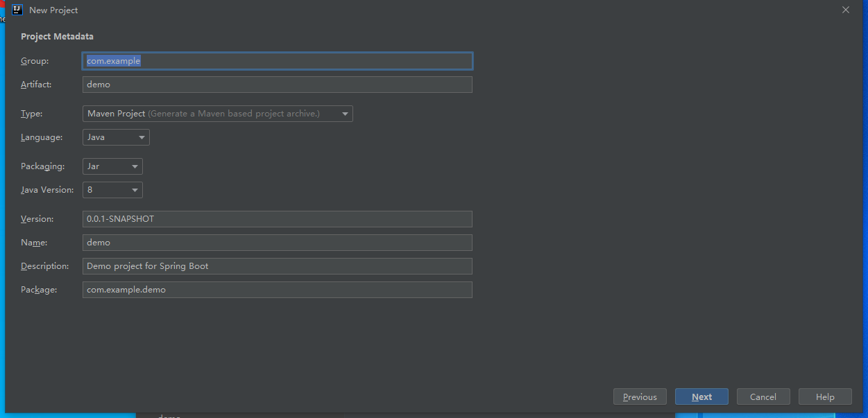Click the Artifact input field
868x418 pixels.
278,85
